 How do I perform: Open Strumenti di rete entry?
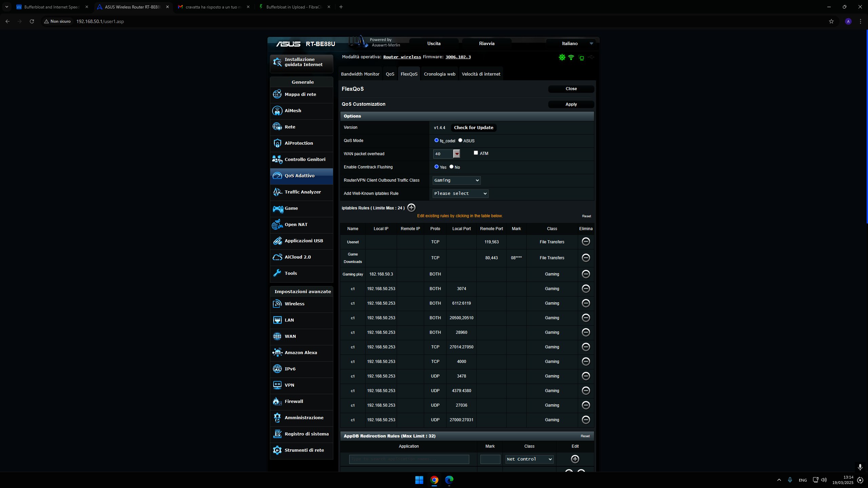click(301, 450)
